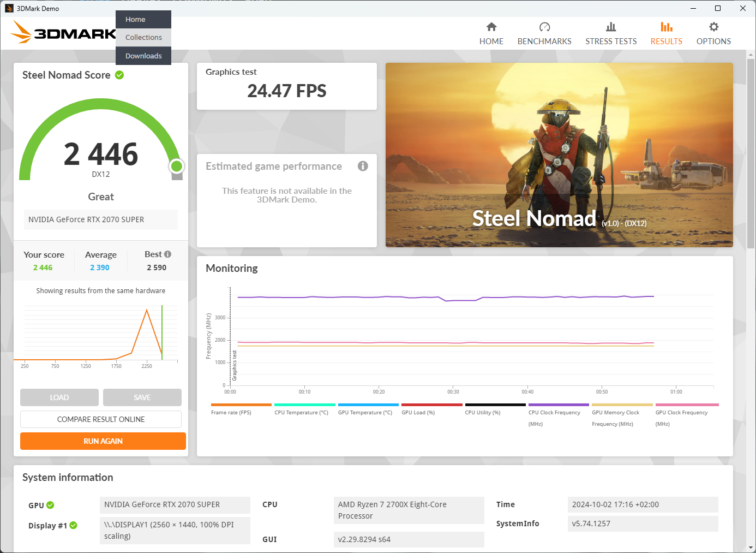Screen dimensions: 756x553
Task: Click GPU name in System information
Action: click(x=175, y=504)
